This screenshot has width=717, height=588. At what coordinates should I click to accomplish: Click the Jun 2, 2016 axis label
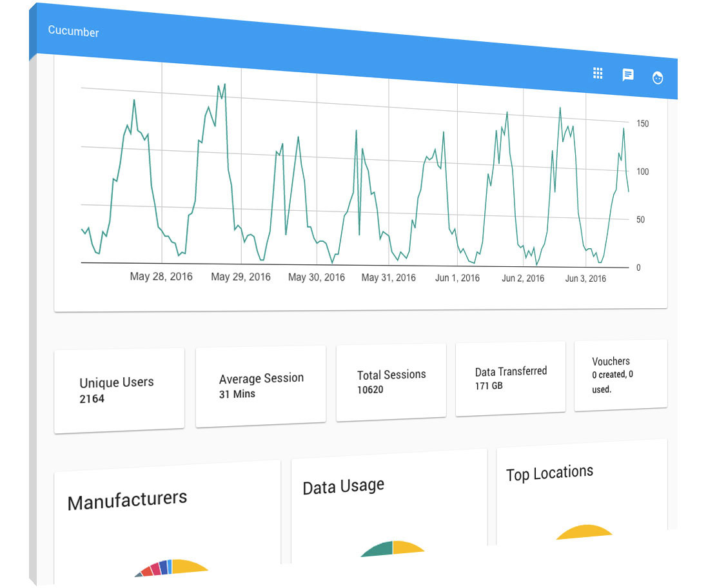pyautogui.click(x=523, y=278)
